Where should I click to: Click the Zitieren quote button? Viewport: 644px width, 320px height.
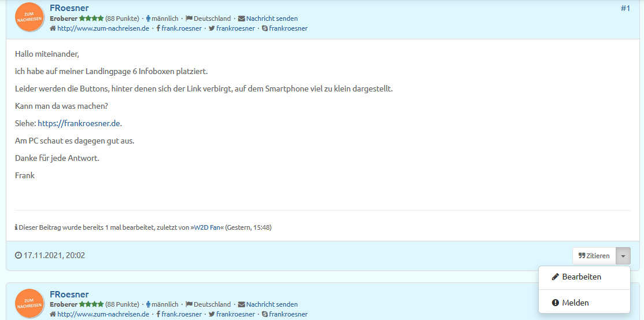point(594,256)
